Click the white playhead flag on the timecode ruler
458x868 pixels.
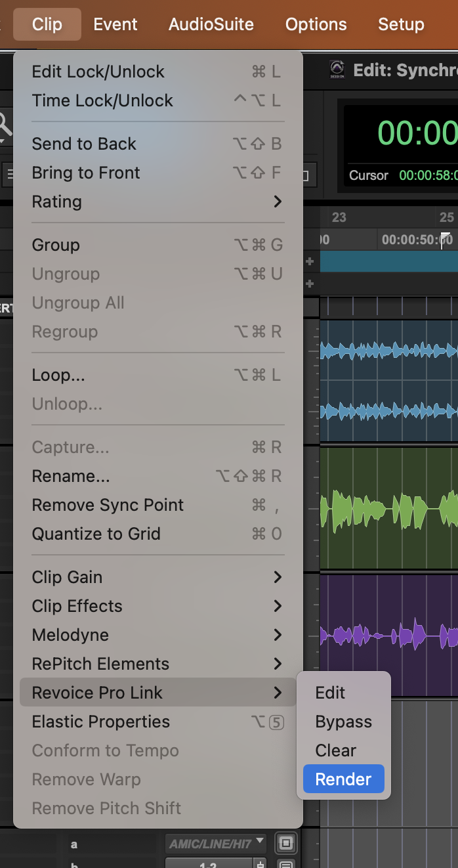click(x=446, y=238)
